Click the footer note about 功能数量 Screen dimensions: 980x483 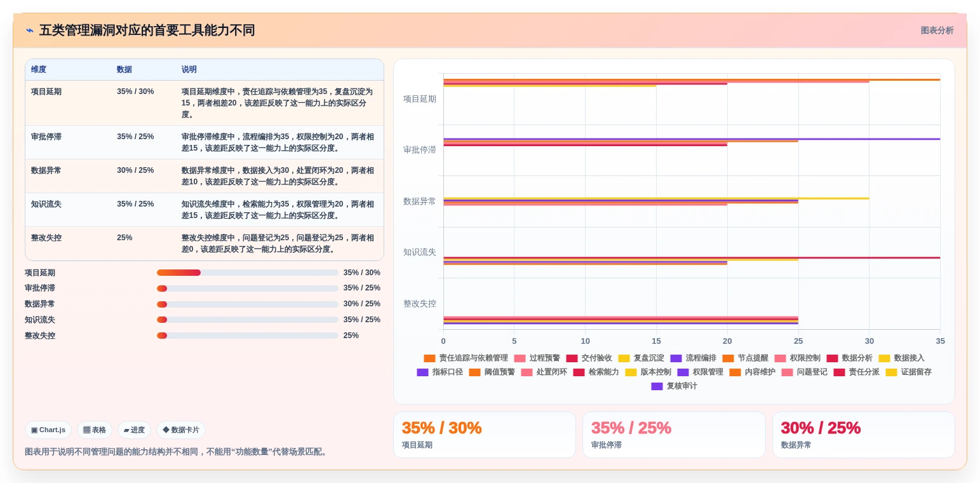click(x=176, y=452)
